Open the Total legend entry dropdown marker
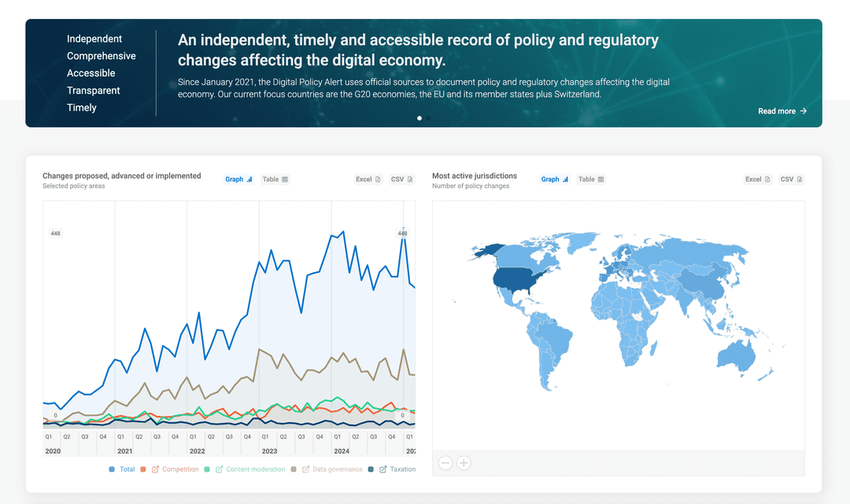 112,469
